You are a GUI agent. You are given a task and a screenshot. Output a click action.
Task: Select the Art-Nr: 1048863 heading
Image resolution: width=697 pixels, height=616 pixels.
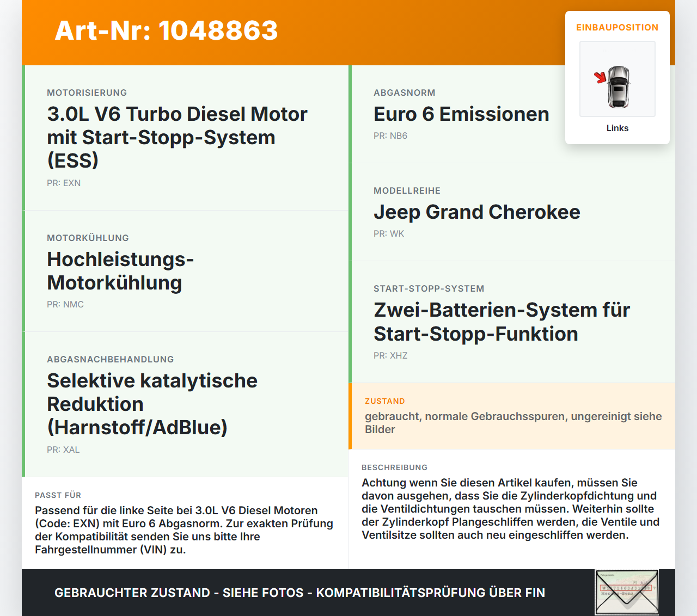pyautogui.click(x=166, y=30)
